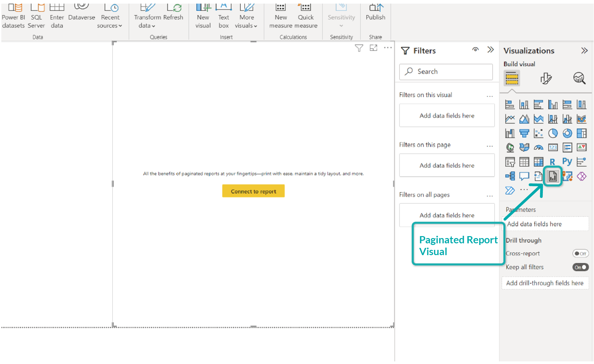This screenshot has width=594, height=364.
Task: Select the Paginated report visual icon
Action: coord(553,176)
